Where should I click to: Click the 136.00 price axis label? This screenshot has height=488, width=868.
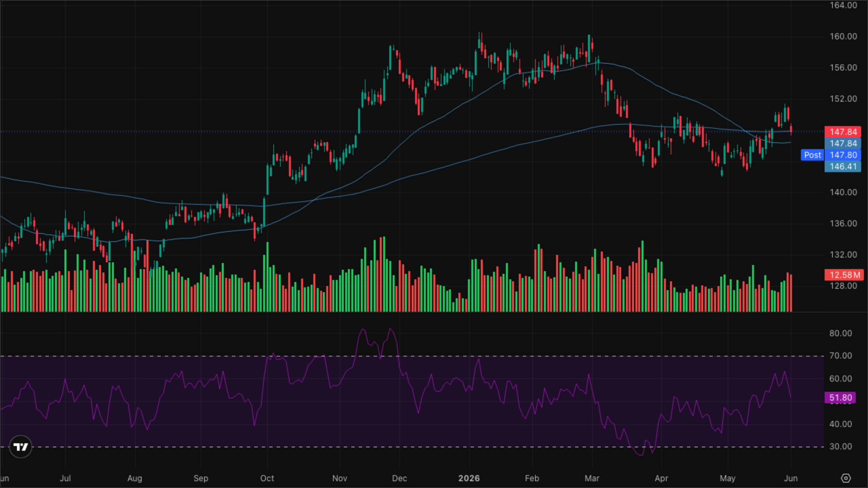point(843,224)
